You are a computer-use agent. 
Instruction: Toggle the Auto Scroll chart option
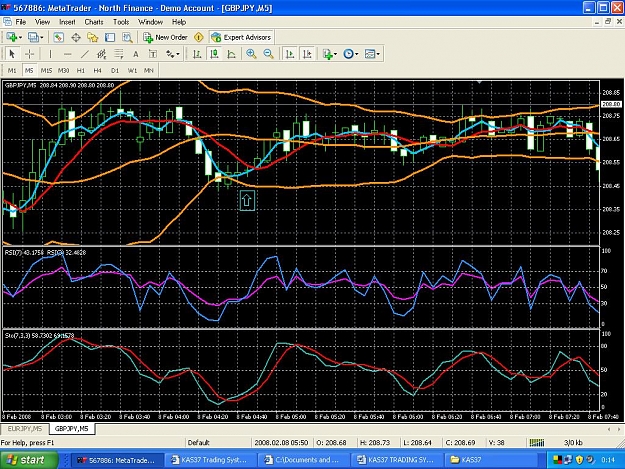point(290,54)
